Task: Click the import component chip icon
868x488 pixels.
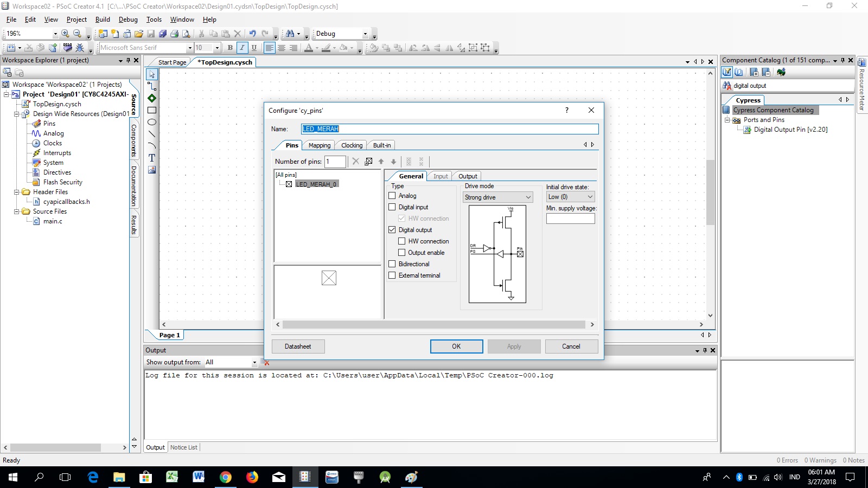Action: (x=781, y=72)
